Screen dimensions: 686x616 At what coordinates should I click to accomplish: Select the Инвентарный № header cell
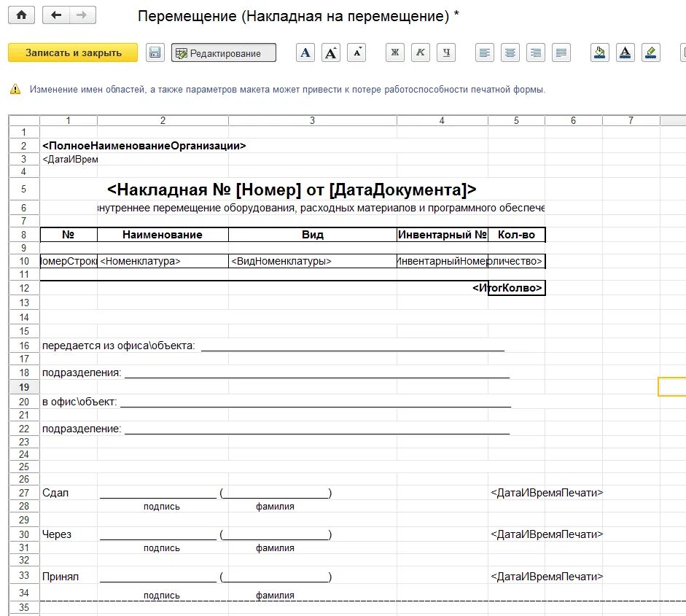click(x=443, y=235)
